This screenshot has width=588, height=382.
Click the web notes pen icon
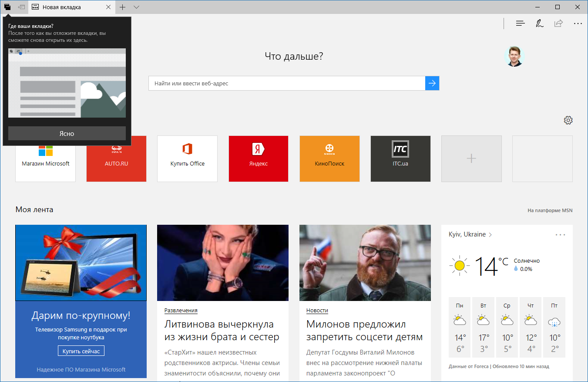click(x=539, y=24)
